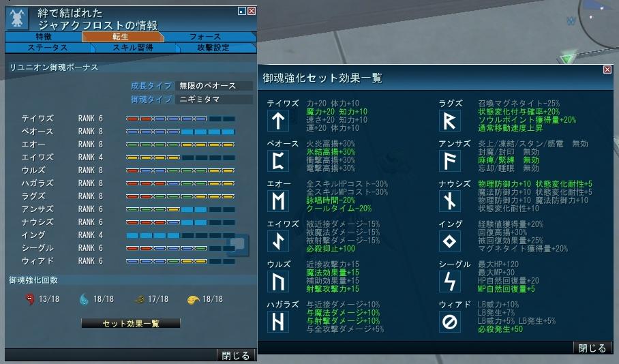Click the 与魔法ダメージ+10% effect line

coord(343,313)
